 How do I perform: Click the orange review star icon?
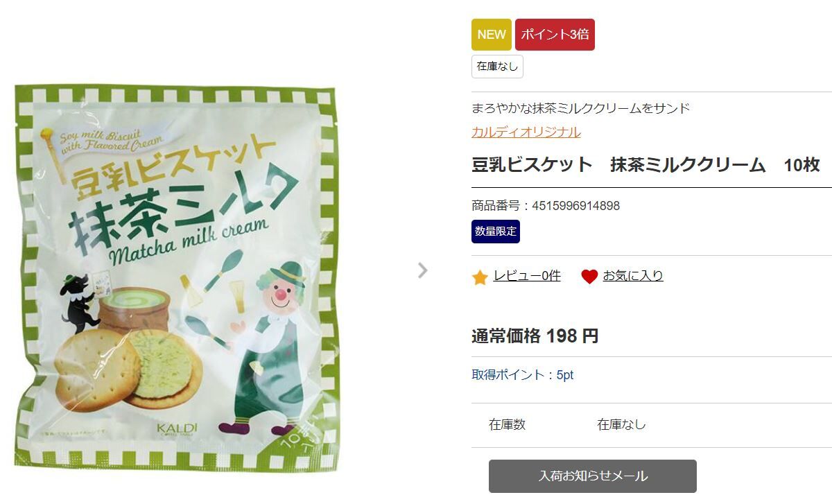pos(480,277)
